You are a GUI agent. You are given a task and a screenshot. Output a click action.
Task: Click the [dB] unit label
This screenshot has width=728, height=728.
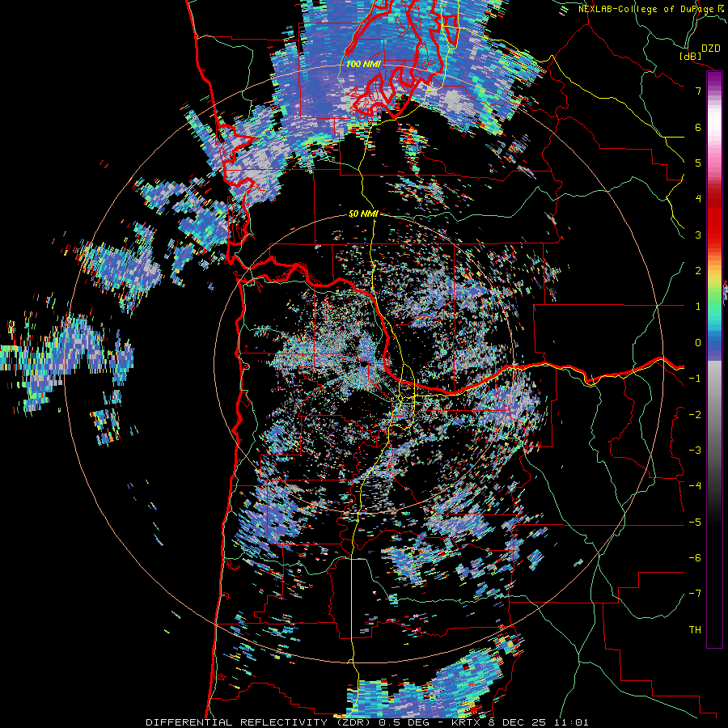coord(691,56)
